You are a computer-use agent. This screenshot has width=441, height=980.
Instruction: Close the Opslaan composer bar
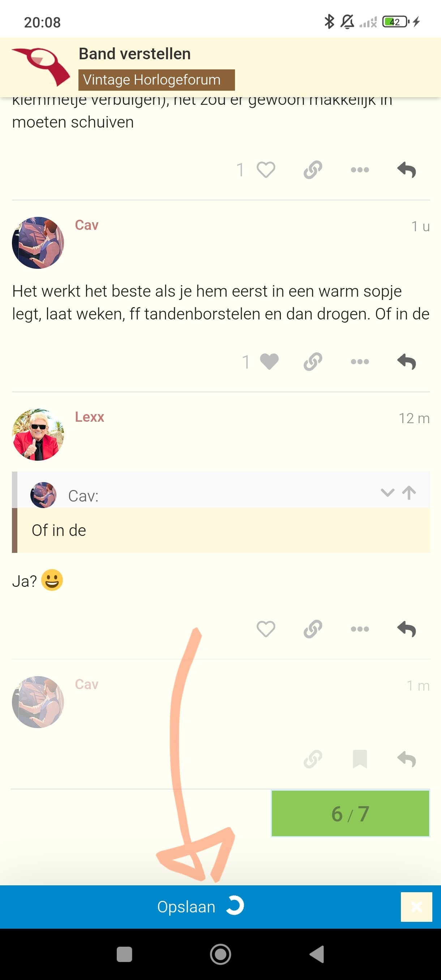416,907
